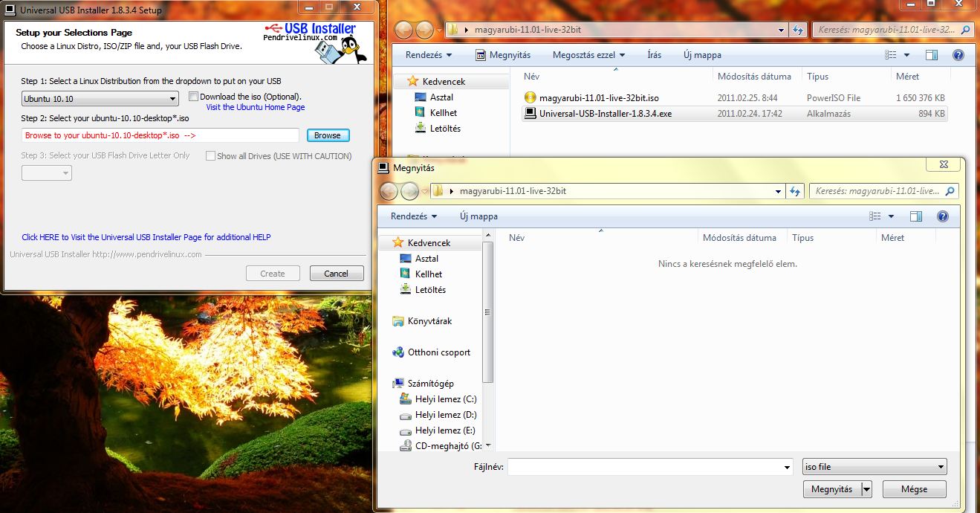Click the help icon in the Megnyitás dialog
The height and width of the screenshot is (513, 980).
[943, 216]
